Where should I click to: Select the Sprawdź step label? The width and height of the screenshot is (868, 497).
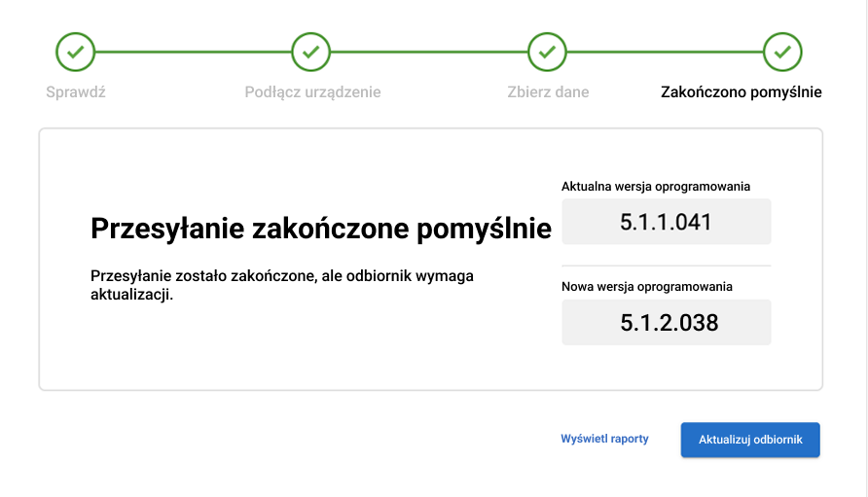coord(75,92)
